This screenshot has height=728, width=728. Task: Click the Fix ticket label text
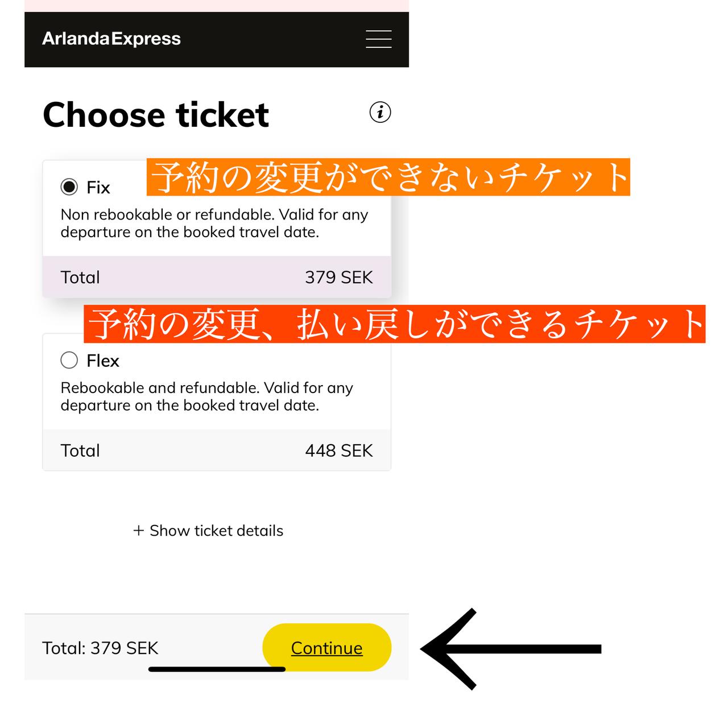[x=98, y=188]
